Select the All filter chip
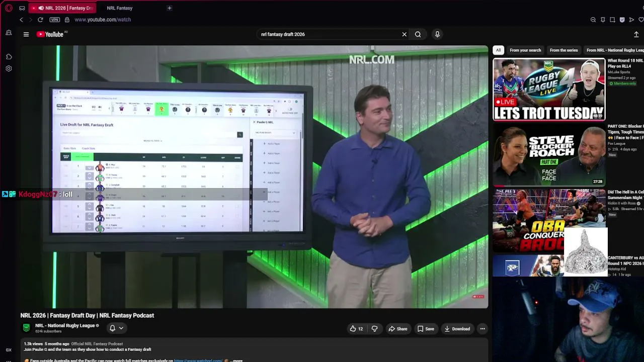This screenshot has width=644, height=362. [498, 50]
